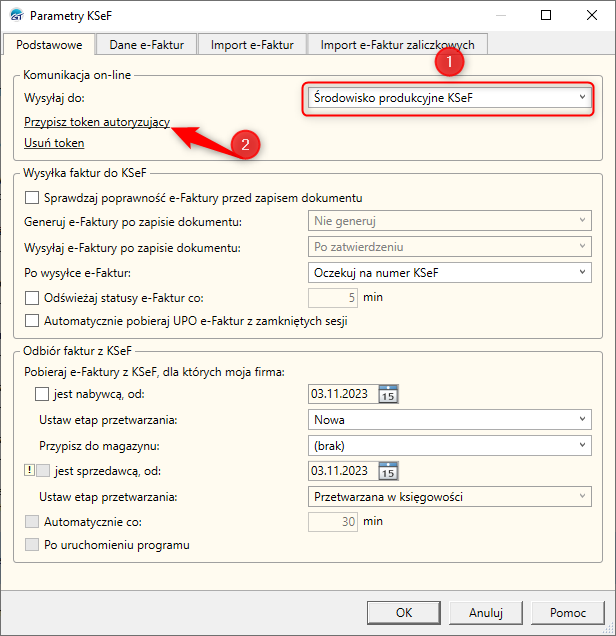The image size is (616, 636).
Task: Open Ustaw etap przetwarzania Nowa dropdown
Action: (447, 420)
